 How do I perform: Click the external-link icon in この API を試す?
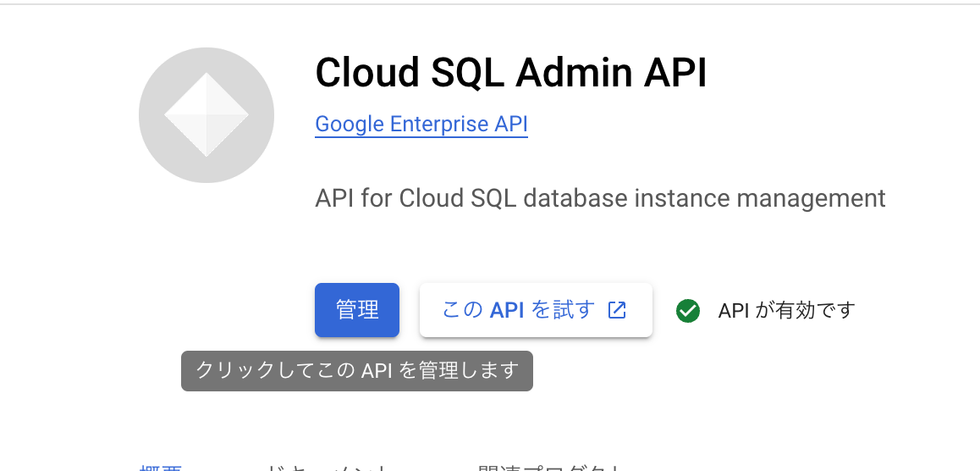coord(616,310)
